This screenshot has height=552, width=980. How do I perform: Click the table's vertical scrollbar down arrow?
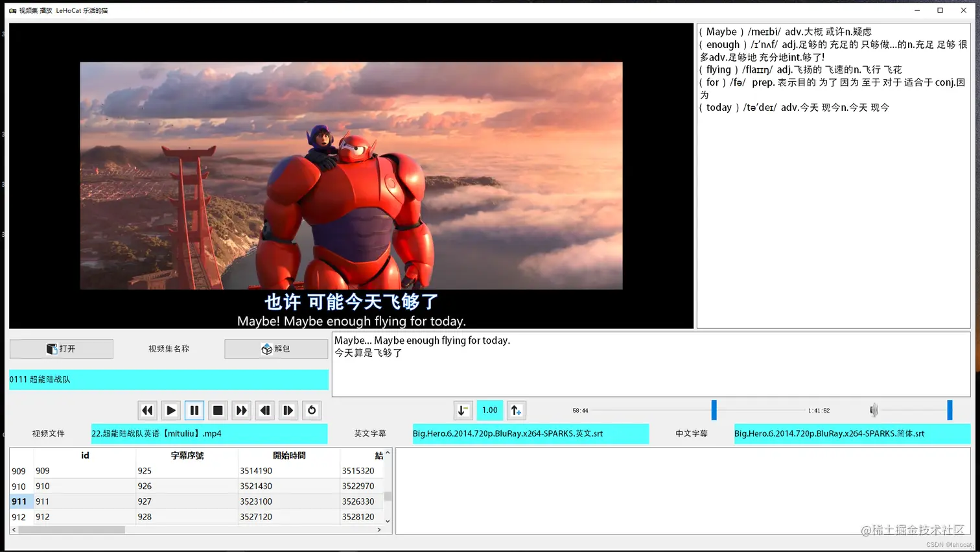pyautogui.click(x=388, y=521)
